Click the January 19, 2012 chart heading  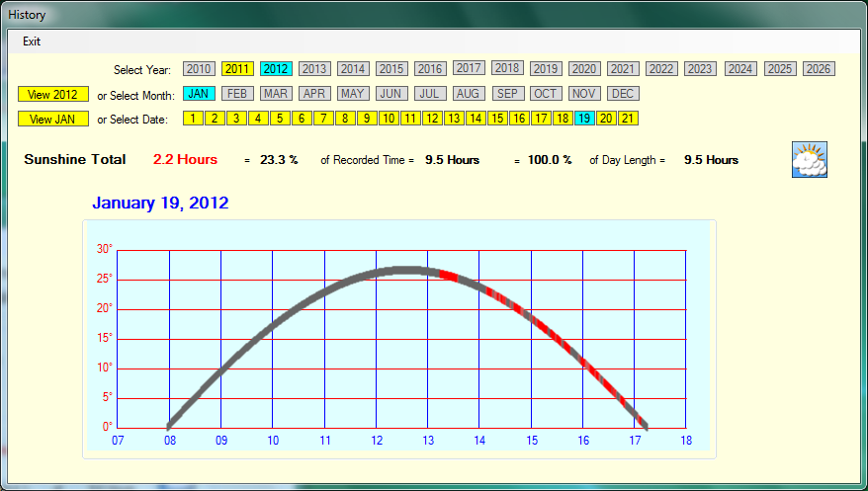coord(160,203)
